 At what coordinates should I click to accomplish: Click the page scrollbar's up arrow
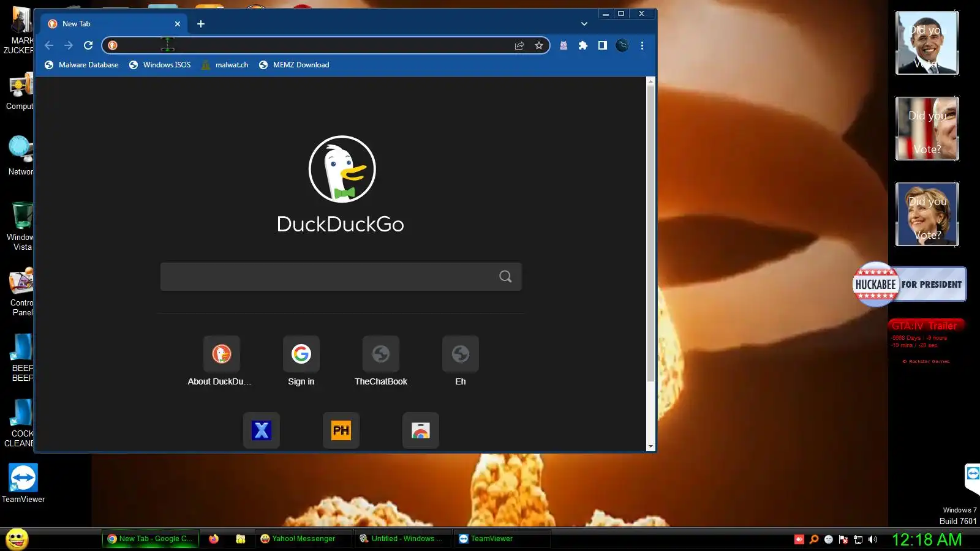[650, 81]
